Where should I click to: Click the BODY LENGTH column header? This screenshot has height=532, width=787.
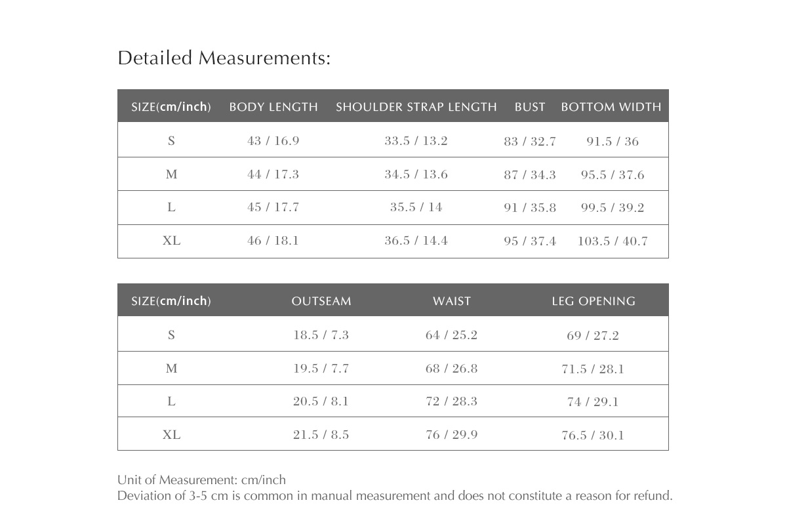pos(273,107)
